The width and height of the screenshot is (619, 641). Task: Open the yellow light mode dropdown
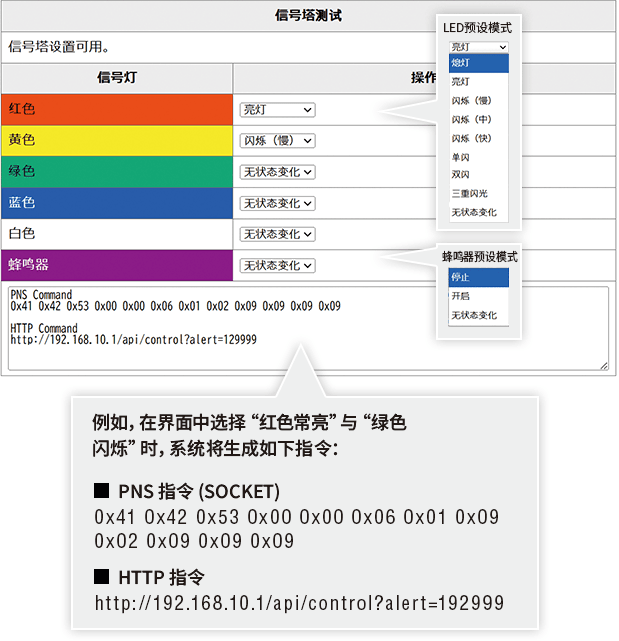(x=277, y=141)
